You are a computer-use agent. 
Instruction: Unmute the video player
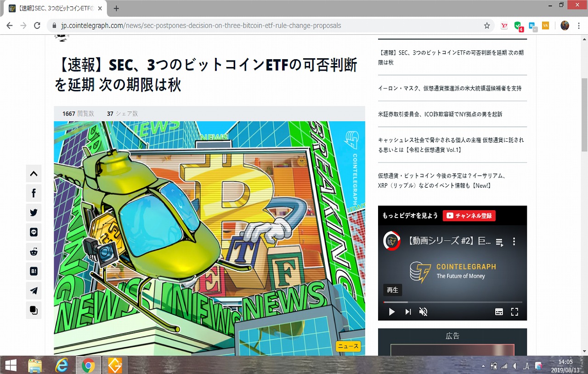423,312
